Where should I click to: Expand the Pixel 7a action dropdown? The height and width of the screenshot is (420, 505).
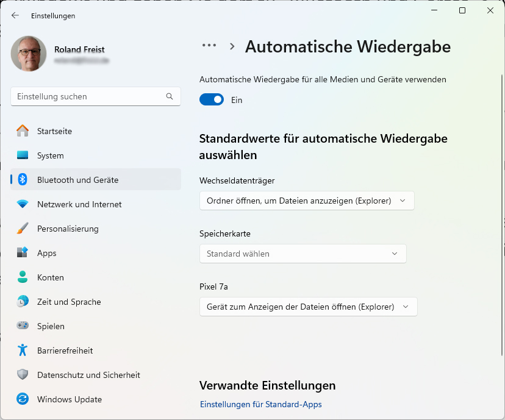308,307
